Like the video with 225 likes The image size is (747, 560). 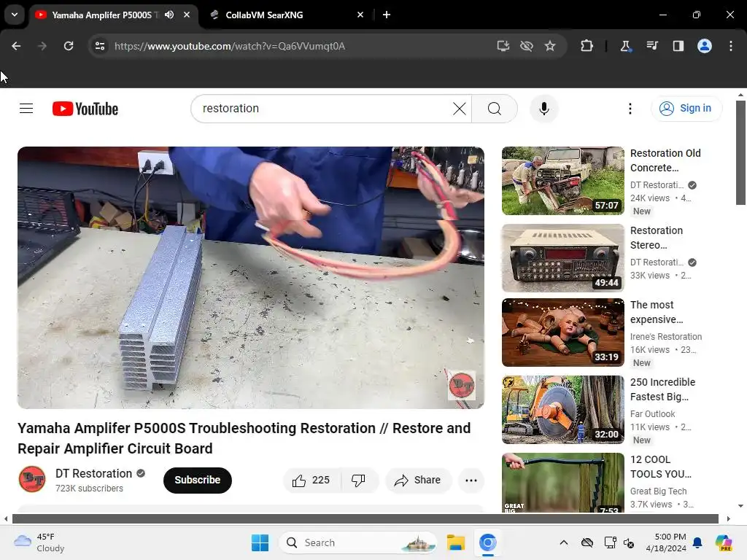(312, 480)
